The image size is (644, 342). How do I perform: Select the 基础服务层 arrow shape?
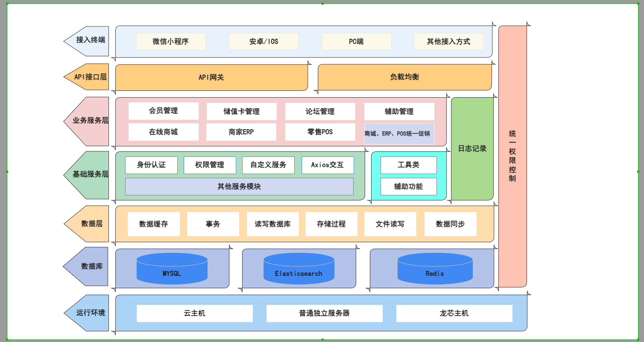[86, 175]
